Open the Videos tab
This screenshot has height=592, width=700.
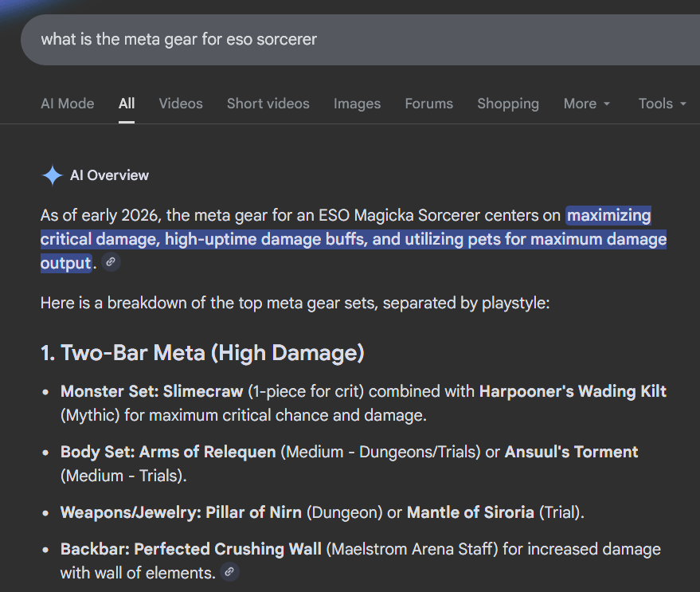(181, 104)
